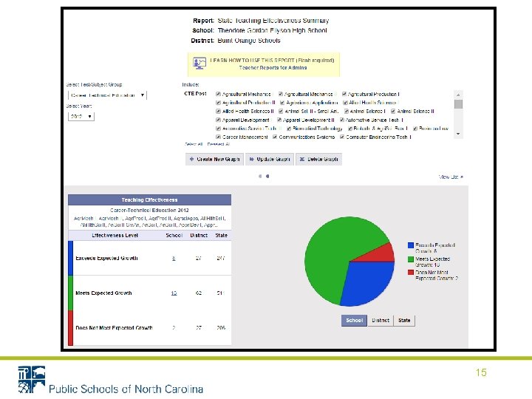Toggle the Agricultural Production II checkbox
This screenshot has width=532, height=399.
tap(219, 103)
